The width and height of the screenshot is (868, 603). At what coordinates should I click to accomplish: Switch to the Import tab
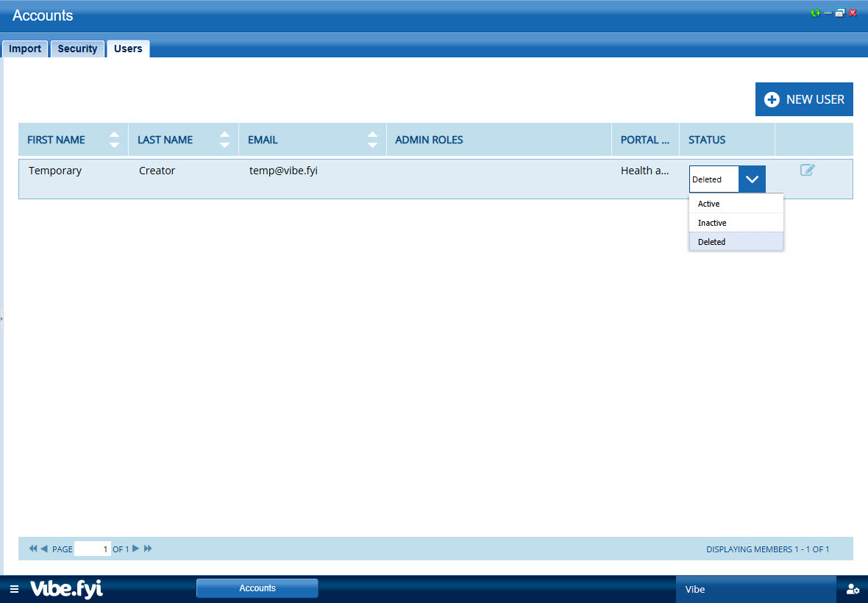click(25, 49)
